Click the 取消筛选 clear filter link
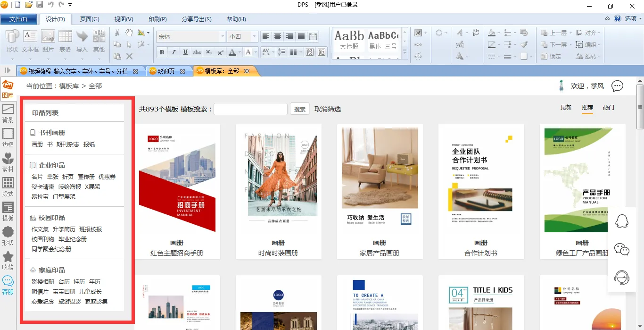This screenshot has width=644, height=330. tap(328, 109)
